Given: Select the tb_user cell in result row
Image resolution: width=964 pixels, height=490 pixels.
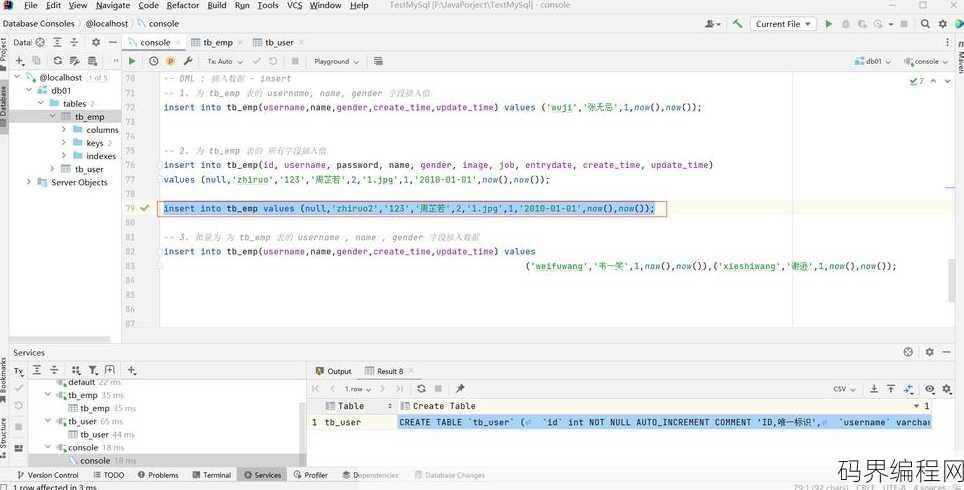Looking at the screenshot, I should click(x=360, y=422).
